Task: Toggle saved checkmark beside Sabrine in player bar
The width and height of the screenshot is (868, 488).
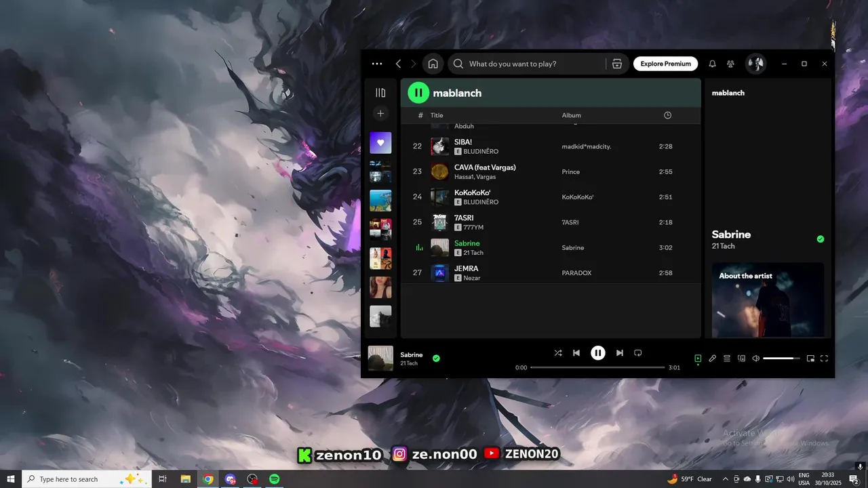Action: click(436, 358)
